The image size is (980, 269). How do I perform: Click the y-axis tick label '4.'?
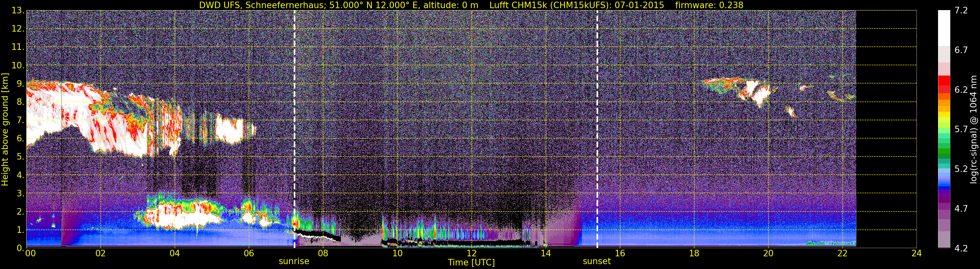coord(20,175)
